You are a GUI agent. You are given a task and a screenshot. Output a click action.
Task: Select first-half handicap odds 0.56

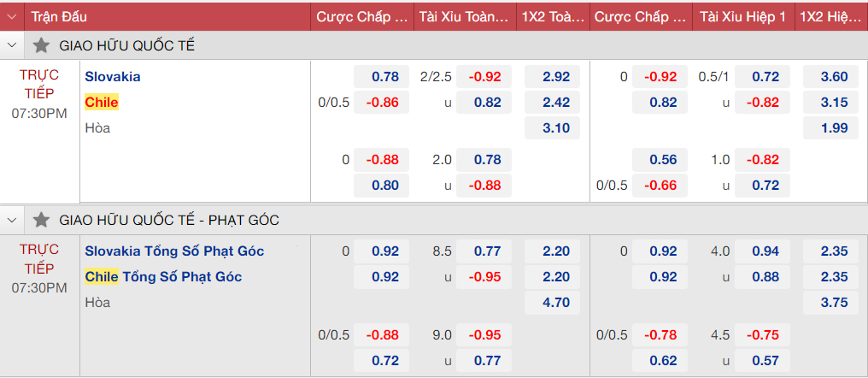point(660,160)
